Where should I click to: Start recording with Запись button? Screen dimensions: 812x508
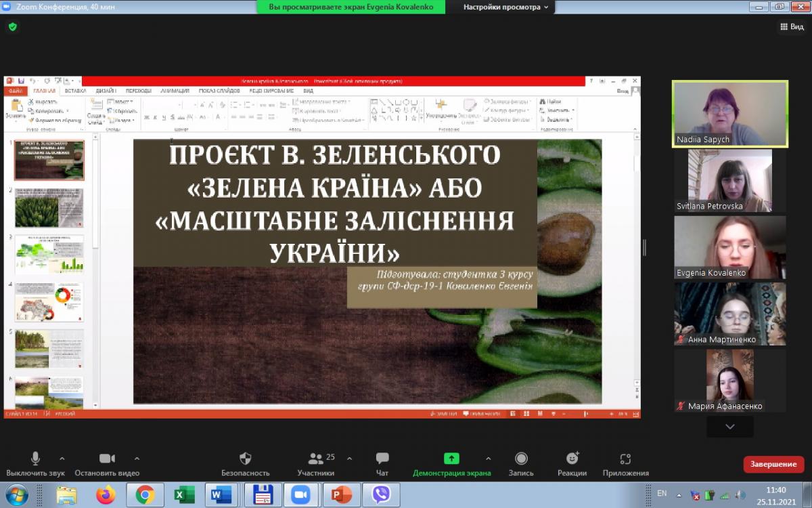521,459
